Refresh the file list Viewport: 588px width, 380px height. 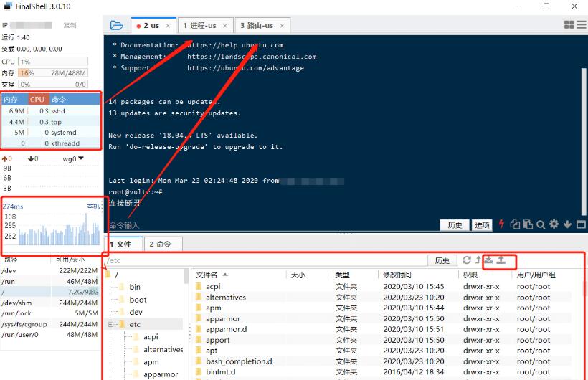coord(467,260)
